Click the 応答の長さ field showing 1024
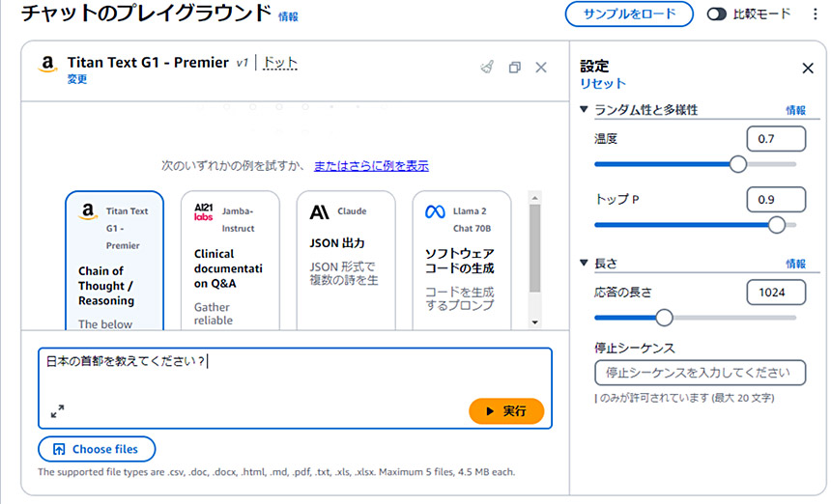The width and height of the screenshot is (831, 504). point(776,293)
